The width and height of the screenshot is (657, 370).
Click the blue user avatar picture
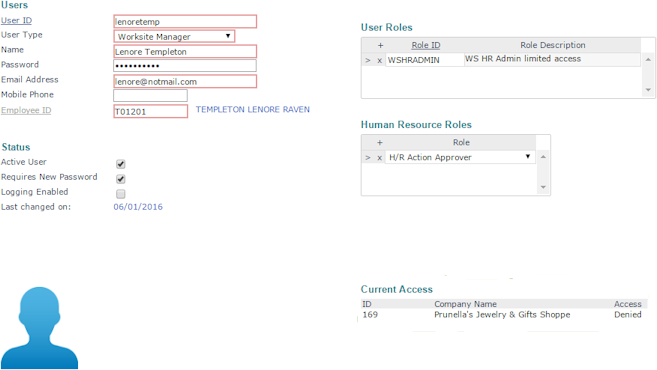[39, 328]
